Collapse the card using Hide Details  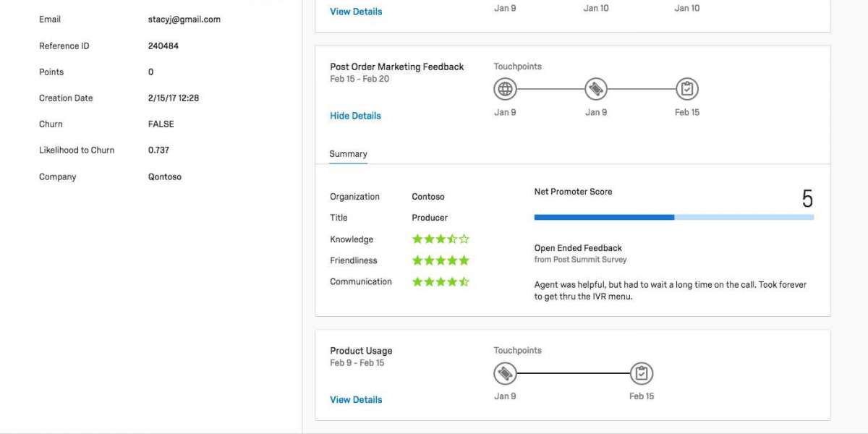click(355, 116)
